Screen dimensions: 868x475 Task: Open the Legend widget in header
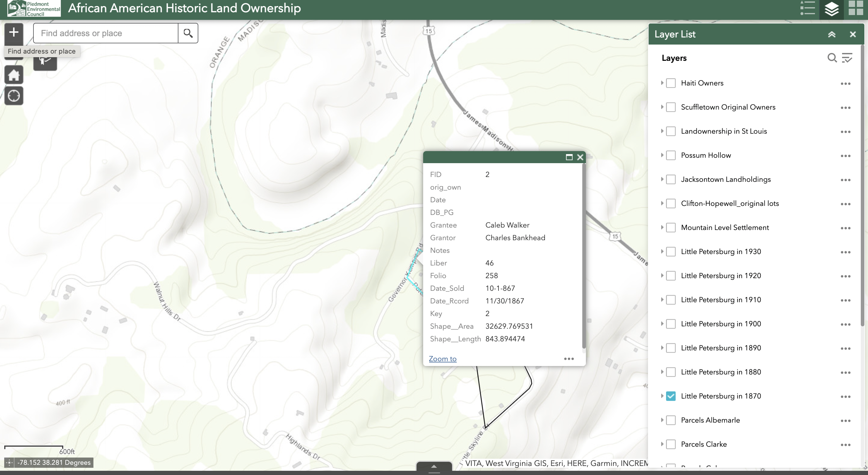807,8
